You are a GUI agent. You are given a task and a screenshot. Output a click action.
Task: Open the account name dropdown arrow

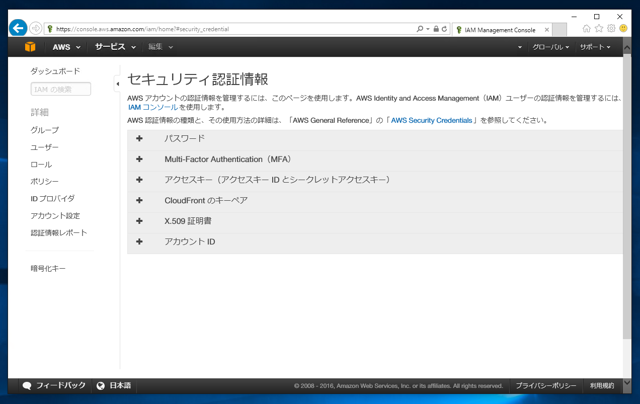520,47
